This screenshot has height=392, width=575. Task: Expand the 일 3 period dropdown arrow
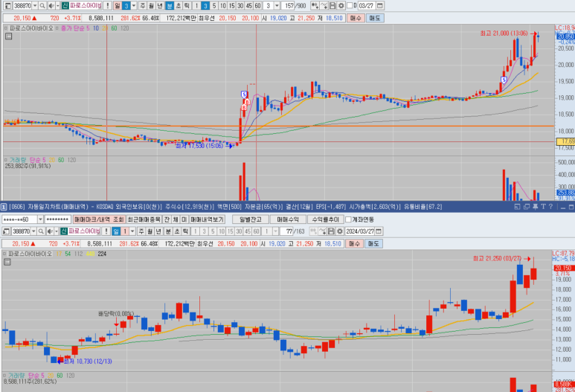pos(134,6)
